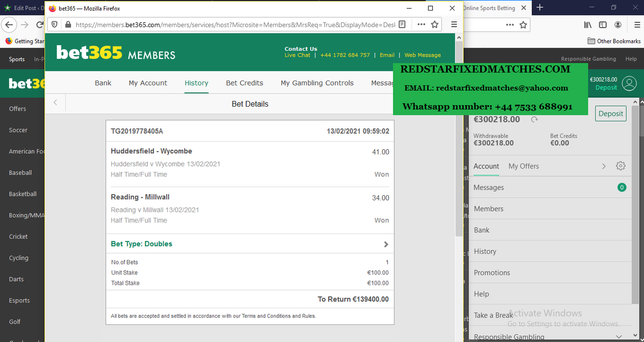Screen dimensions: 644x342
Task: Click the padlock site security icon
Action: (67, 24)
